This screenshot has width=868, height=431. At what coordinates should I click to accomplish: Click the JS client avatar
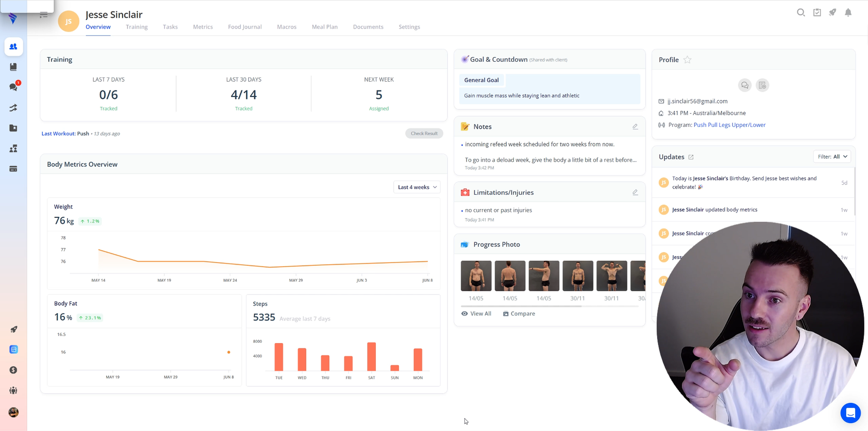(69, 21)
